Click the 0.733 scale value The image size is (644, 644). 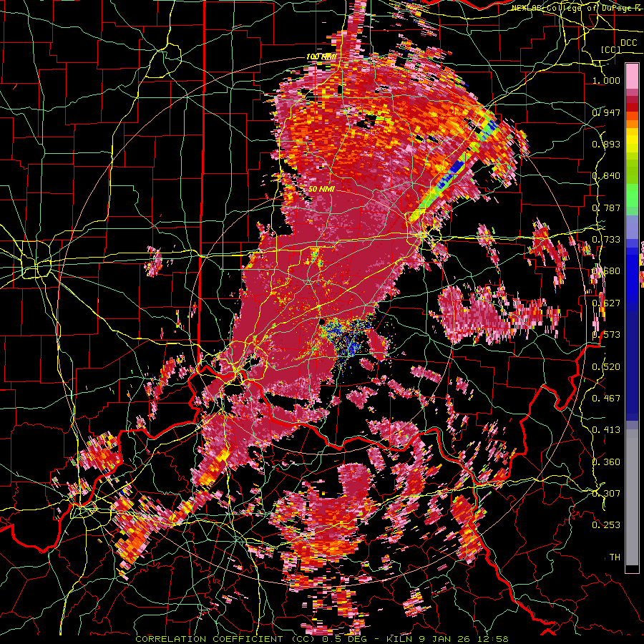tap(606, 240)
